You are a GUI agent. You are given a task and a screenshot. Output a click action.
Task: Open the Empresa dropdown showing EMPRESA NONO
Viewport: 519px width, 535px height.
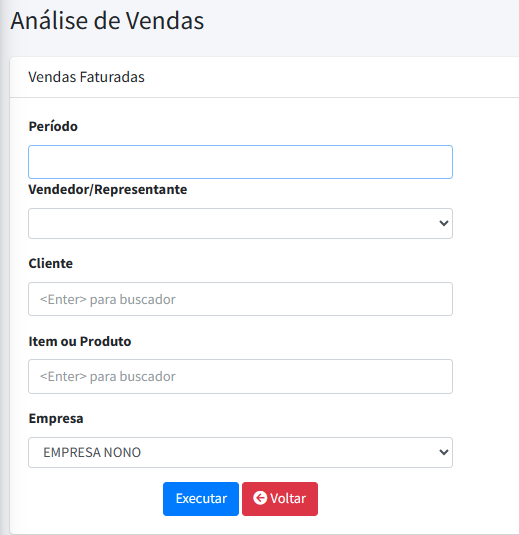click(x=240, y=452)
